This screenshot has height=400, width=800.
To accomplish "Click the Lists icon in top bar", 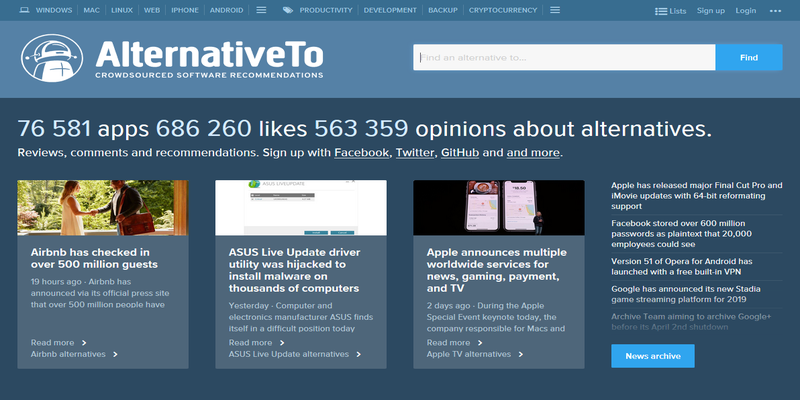I will tap(661, 11).
